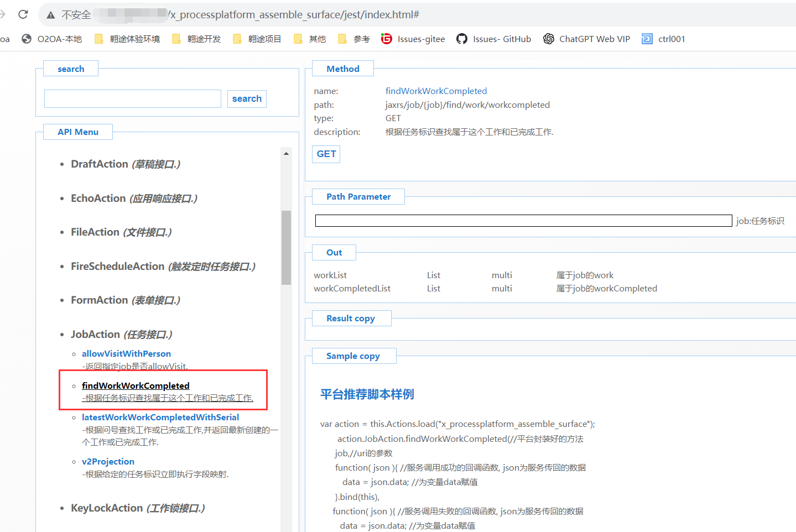796x532 pixels.
Task: Click the workList output field name
Action: pos(330,275)
